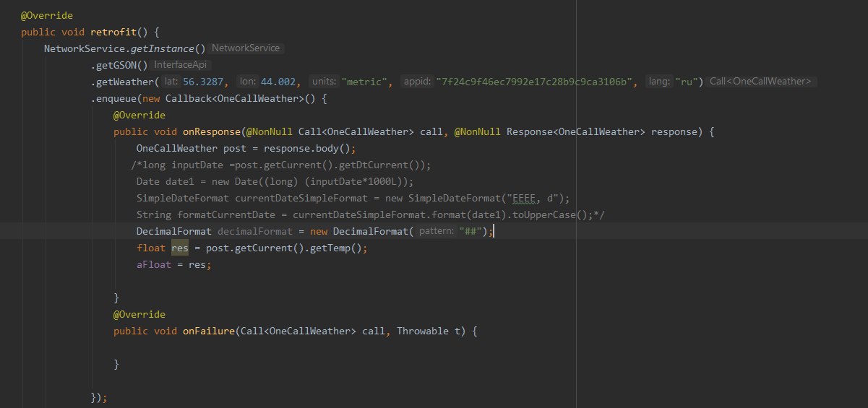Click NetworkService.getInstance() call

point(125,48)
